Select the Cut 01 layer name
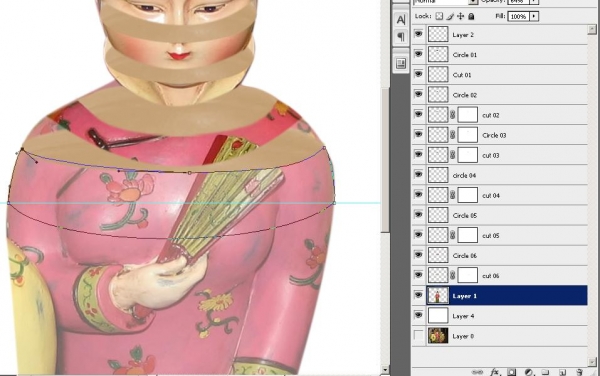The image size is (600, 376). tap(462, 75)
